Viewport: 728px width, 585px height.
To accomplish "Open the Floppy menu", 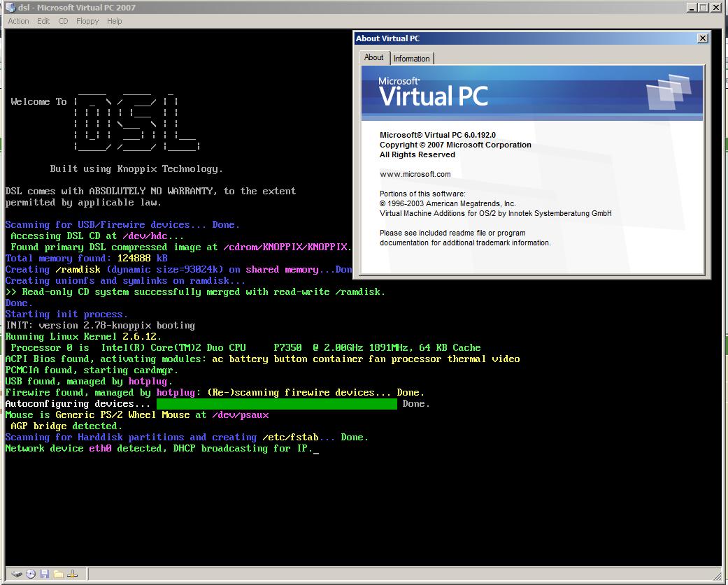I will click(87, 21).
